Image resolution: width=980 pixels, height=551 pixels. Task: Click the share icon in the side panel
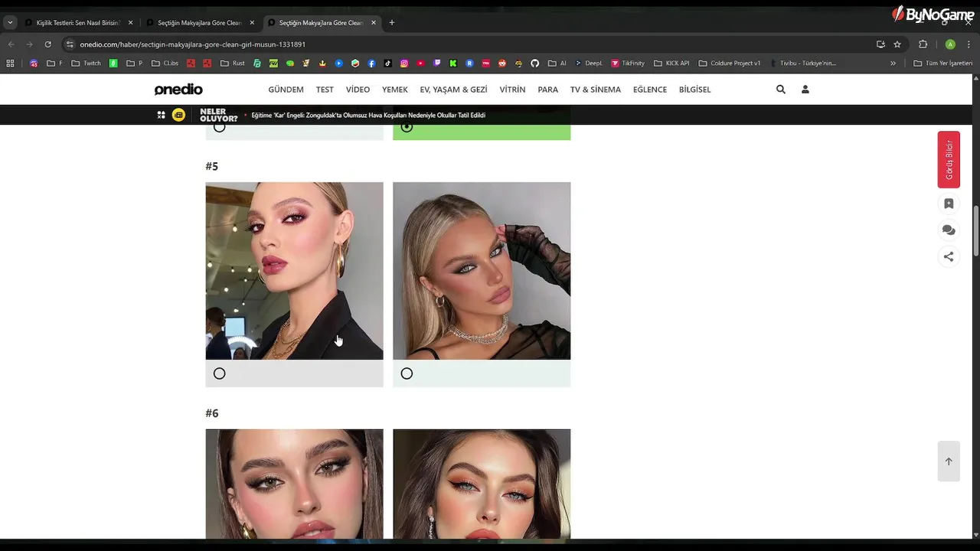pos(949,257)
